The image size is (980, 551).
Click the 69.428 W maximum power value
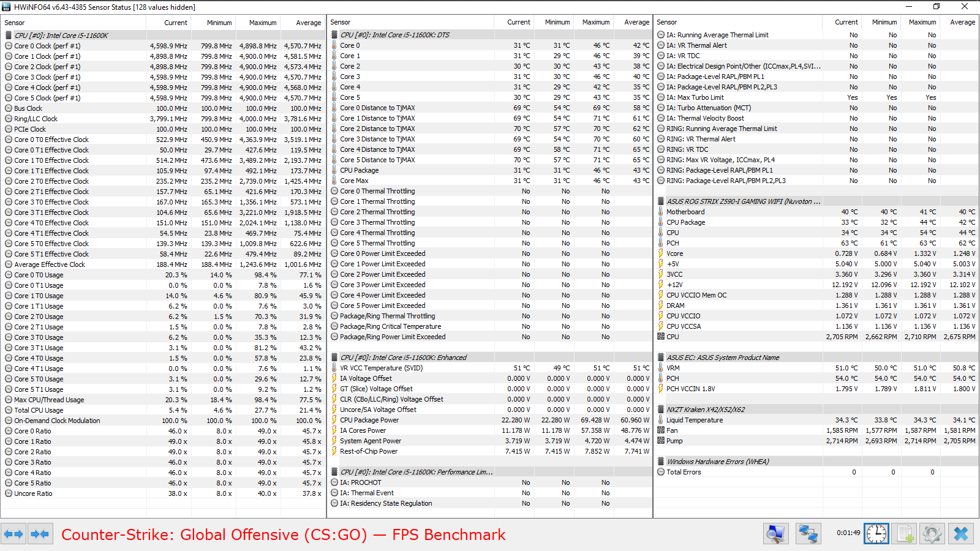[595, 420]
